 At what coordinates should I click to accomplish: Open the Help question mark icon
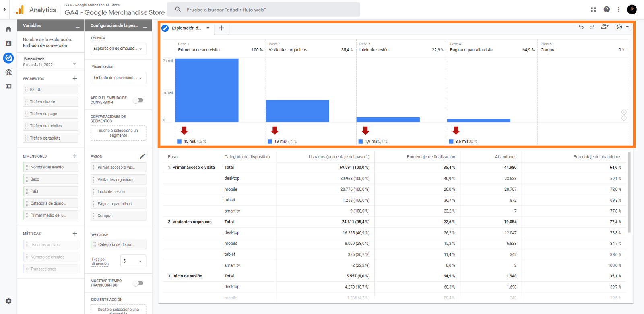607,10
